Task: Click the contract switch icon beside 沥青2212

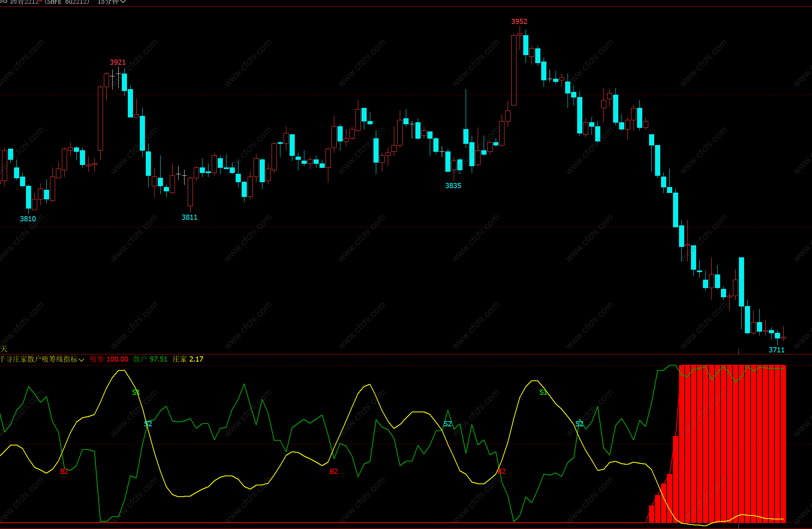Action: [x=3, y=2]
